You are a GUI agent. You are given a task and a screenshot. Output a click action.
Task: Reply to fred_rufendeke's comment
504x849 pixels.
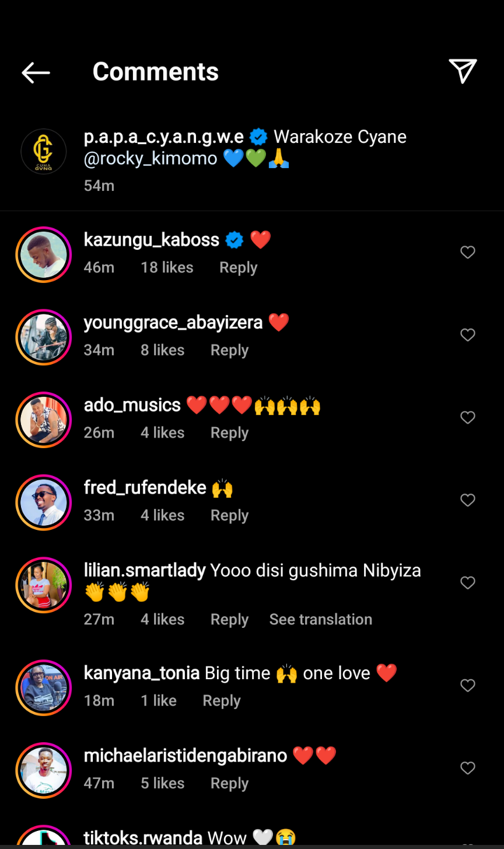pyautogui.click(x=229, y=516)
